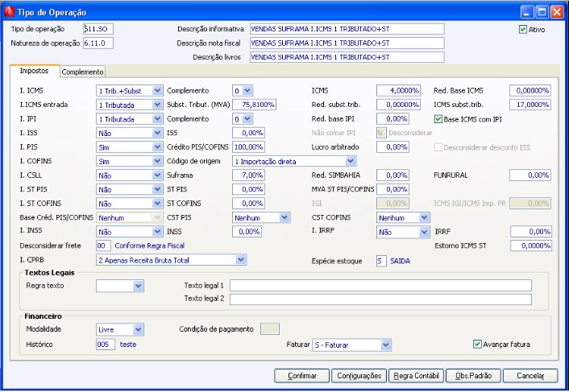Switch to the Complemento tab
Viewport: 569px width, 392px height.
tap(83, 72)
